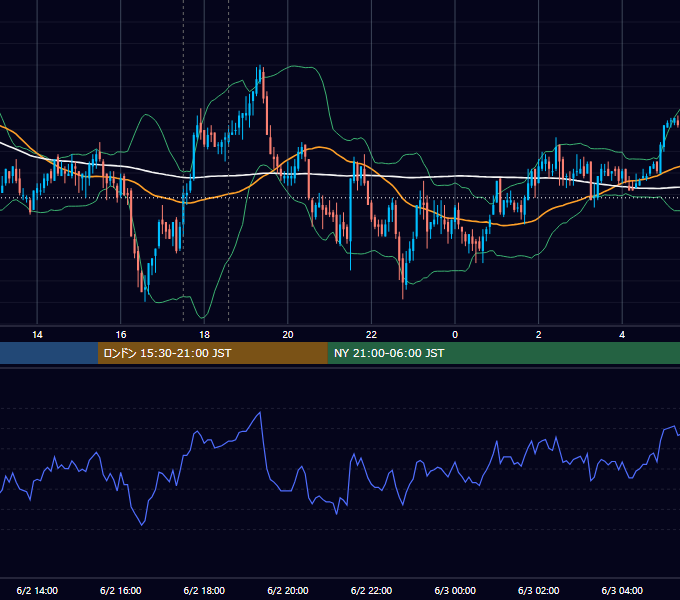This screenshot has height=600, width=680.
Task: Click the 6/2 20:00 date label
Action: [x=288, y=590]
